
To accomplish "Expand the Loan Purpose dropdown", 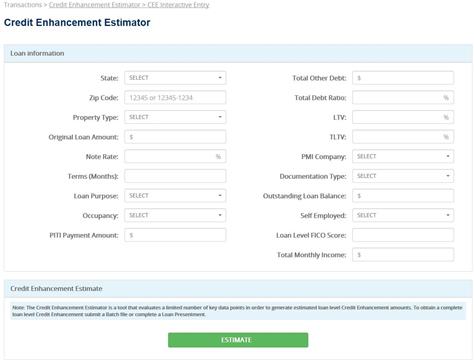I will tap(175, 196).
